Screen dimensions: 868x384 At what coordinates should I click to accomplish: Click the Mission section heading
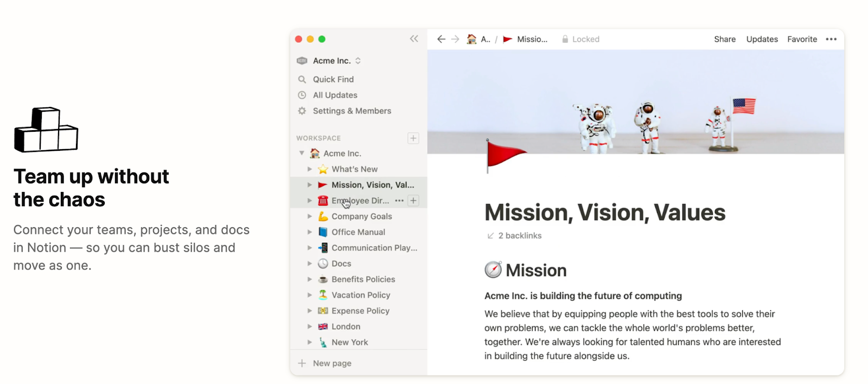click(536, 270)
